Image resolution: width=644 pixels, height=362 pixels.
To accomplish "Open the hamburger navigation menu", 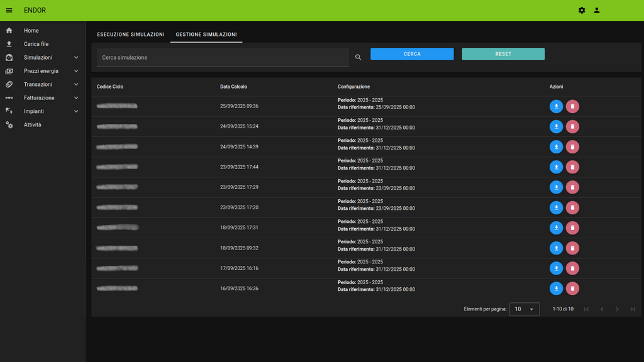I will tap(9, 10).
